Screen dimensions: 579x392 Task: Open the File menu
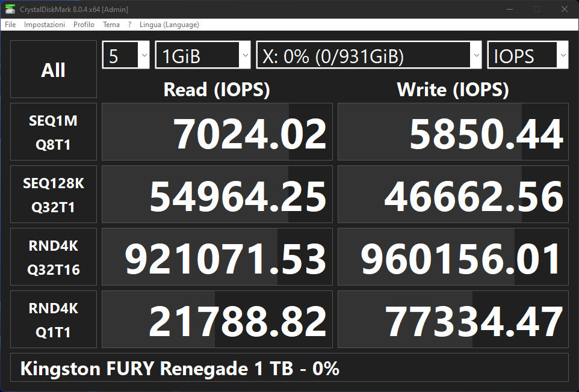[10, 24]
